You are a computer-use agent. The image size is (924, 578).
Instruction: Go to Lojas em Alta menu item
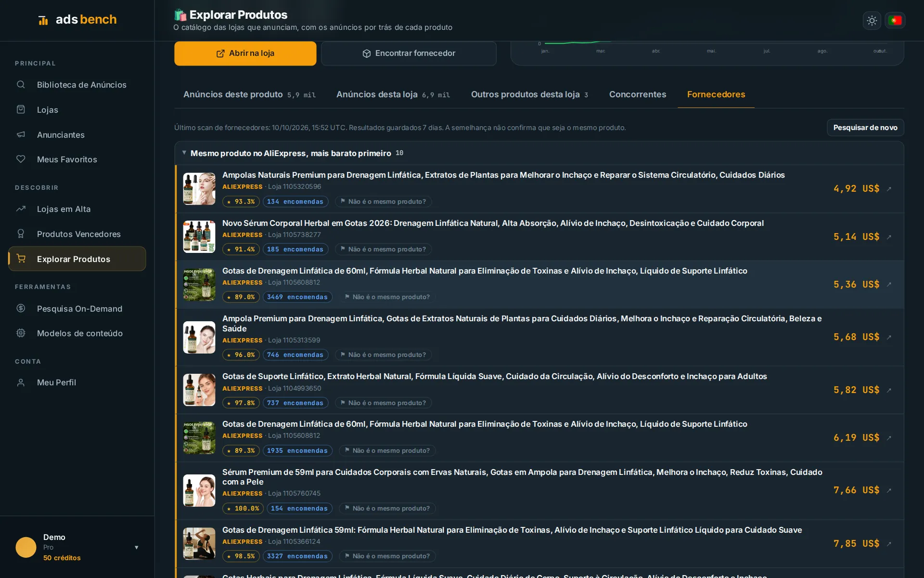tap(77, 209)
